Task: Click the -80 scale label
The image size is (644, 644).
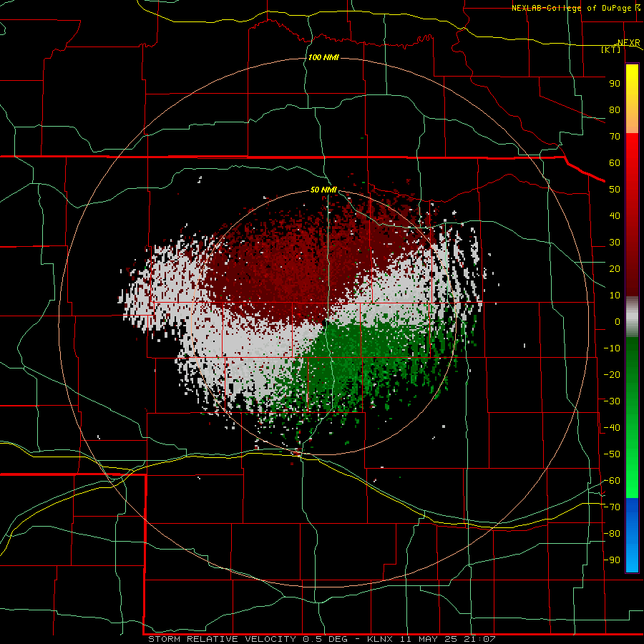Action: (612, 534)
